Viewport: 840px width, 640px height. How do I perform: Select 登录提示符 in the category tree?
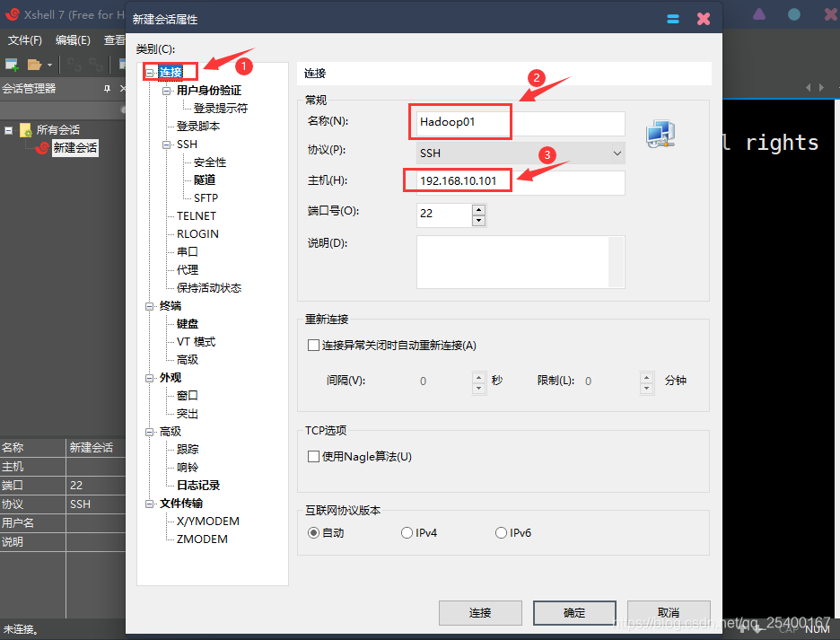[x=221, y=109]
